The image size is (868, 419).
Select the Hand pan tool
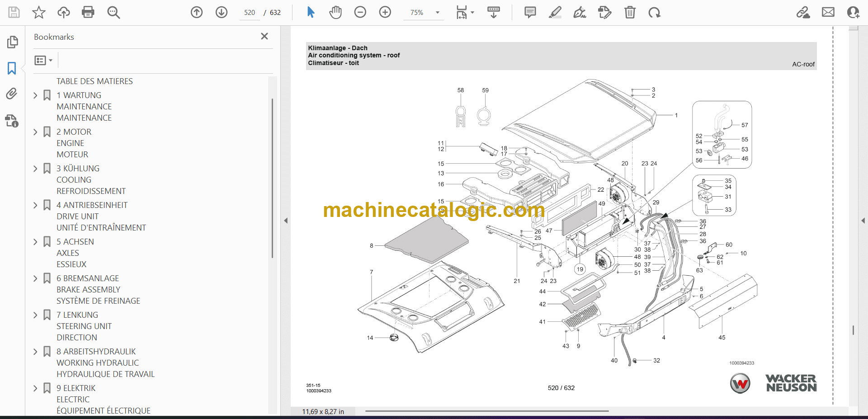335,12
